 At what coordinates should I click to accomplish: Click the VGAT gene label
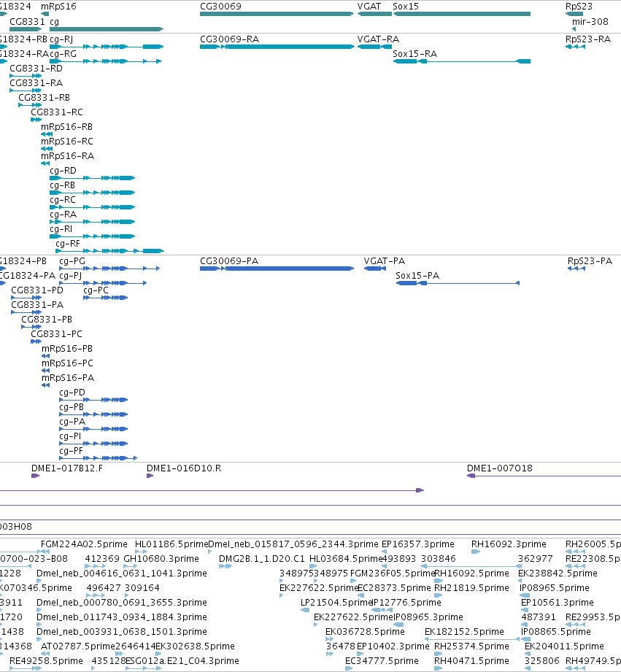(369, 7)
